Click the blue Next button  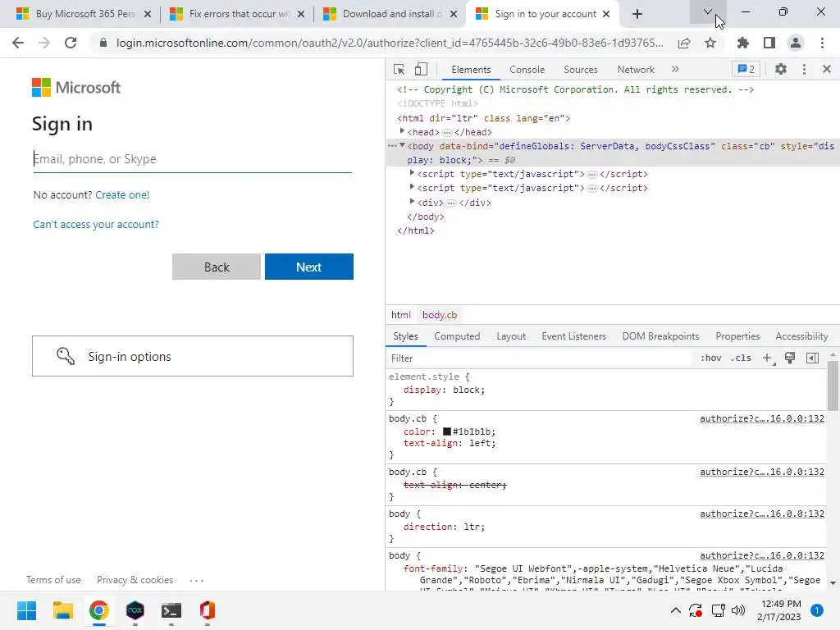coord(309,267)
